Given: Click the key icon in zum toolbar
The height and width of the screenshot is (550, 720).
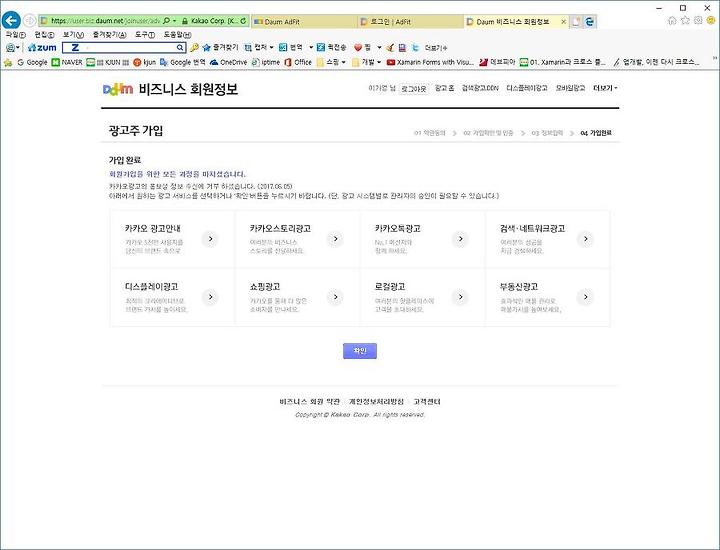Looking at the screenshot, I should pyautogui.click(x=194, y=47).
